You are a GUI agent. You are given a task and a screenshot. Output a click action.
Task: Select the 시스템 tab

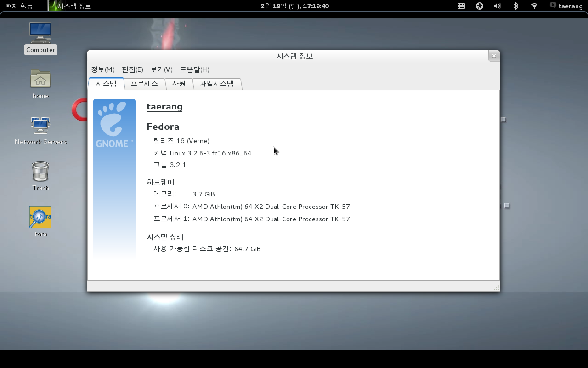pos(106,84)
